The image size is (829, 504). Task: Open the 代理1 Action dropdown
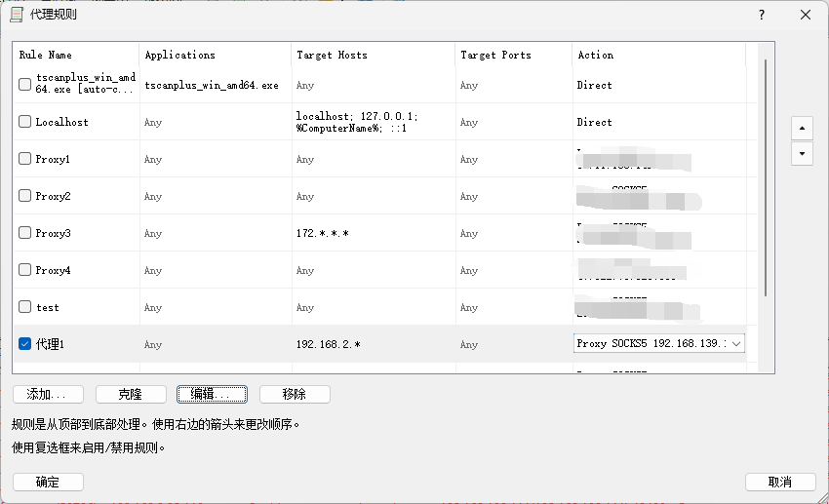pyautogui.click(x=736, y=343)
